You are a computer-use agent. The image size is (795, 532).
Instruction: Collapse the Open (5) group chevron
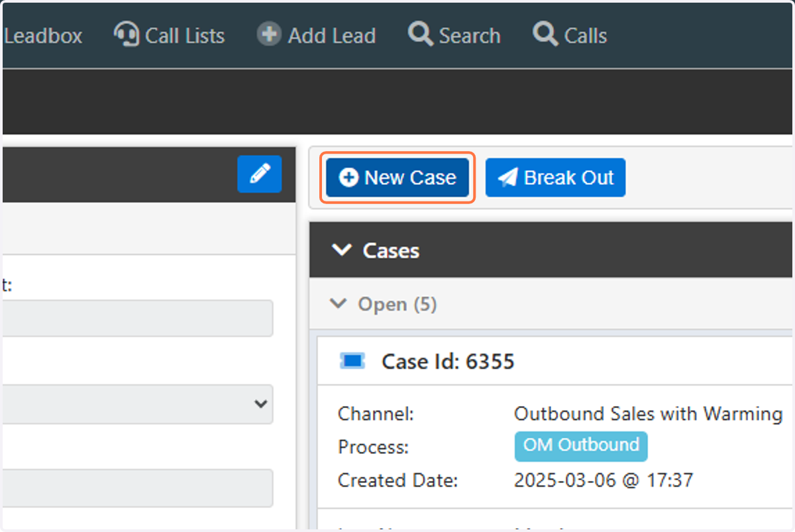[x=339, y=304]
